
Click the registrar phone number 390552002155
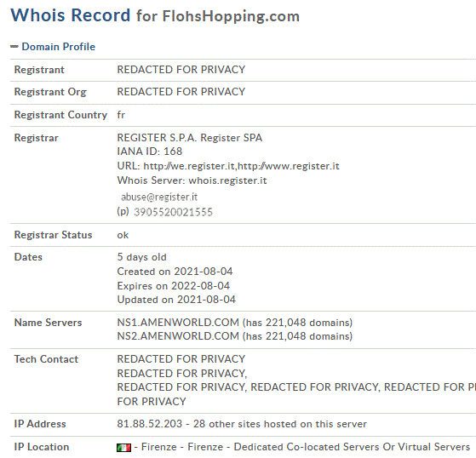(x=173, y=212)
